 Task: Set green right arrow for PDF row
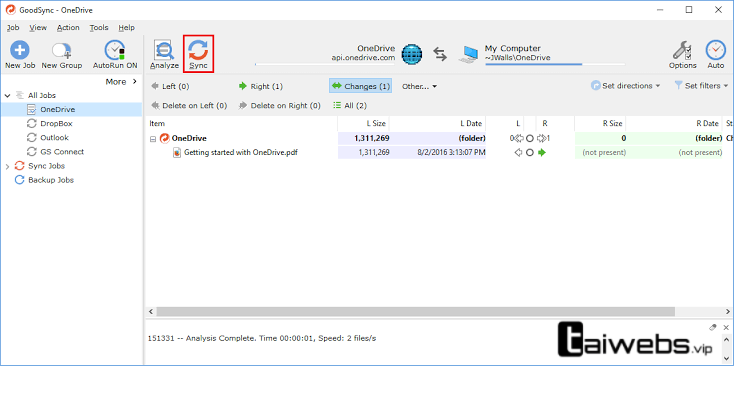(542, 153)
